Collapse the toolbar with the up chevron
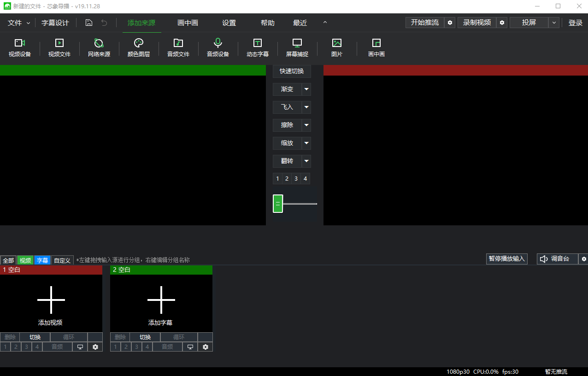 click(325, 23)
